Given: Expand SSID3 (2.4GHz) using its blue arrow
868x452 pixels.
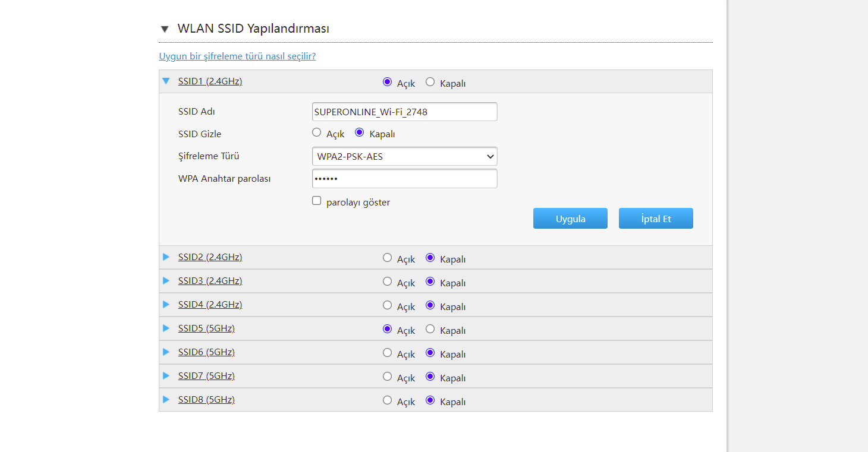Looking at the screenshot, I should click(166, 281).
